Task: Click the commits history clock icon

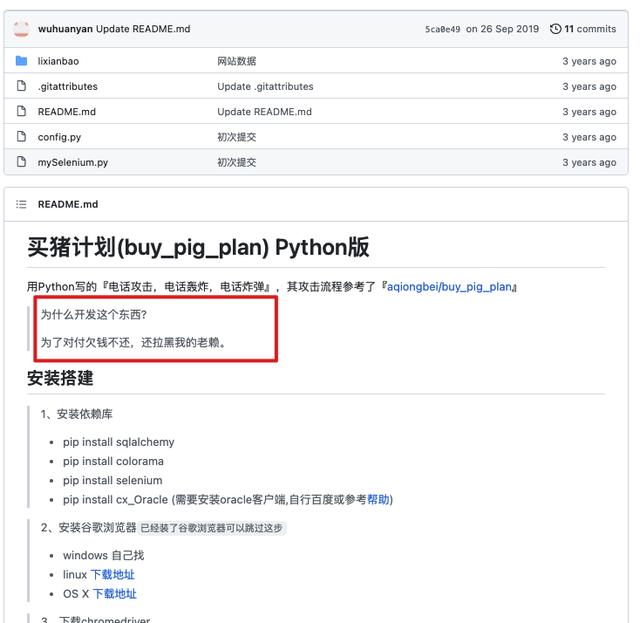Action: 556,29
